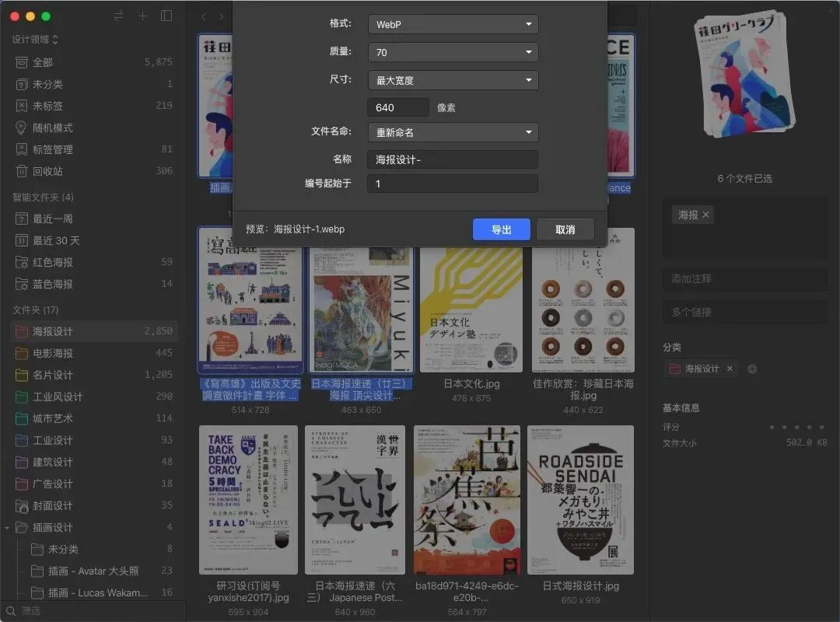Click the 智能文件夹 (4) section header

click(x=43, y=197)
